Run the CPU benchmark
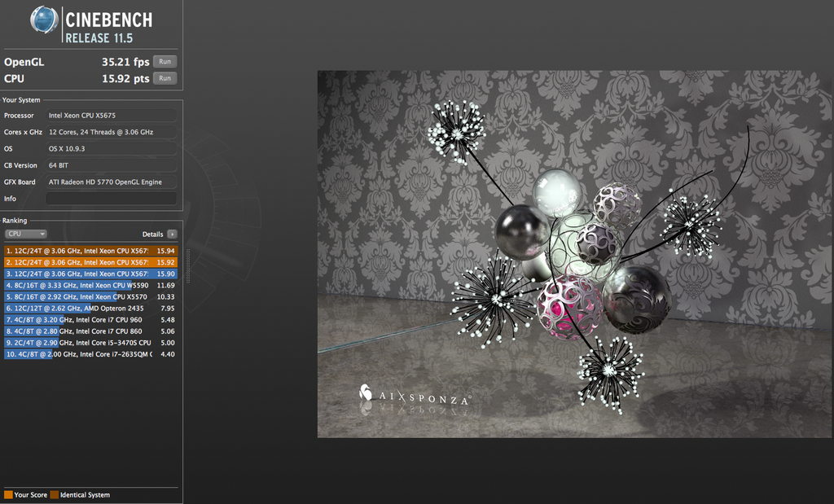This screenshot has width=834, height=504. (165, 78)
